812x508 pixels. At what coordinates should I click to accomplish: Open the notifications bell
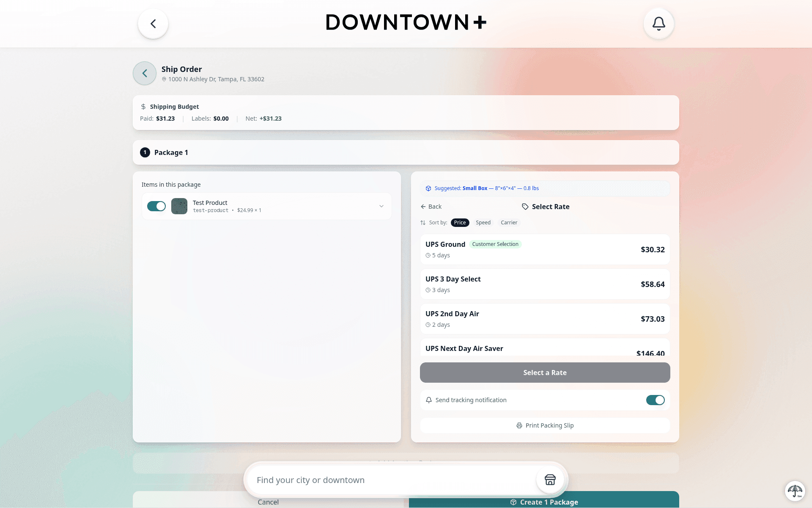coord(658,24)
